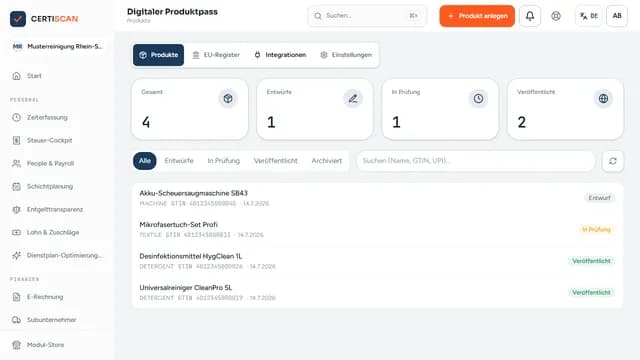Select the Produkte tab
Image resolution: width=640 pixels, height=360 pixels.
click(x=158, y=55)
